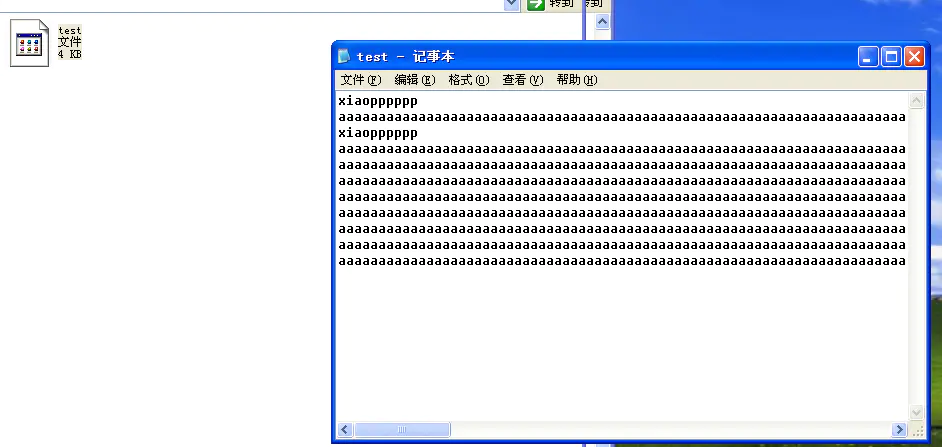Click the test file name label

[x=70, y=31]
